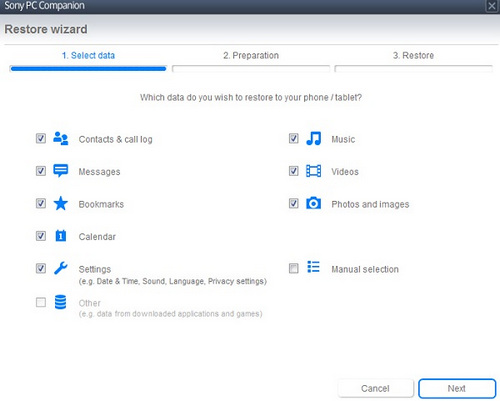Click the 'Contacts & call log' label
This screenshot has width=500, height=401.
(x=115, y=139)
